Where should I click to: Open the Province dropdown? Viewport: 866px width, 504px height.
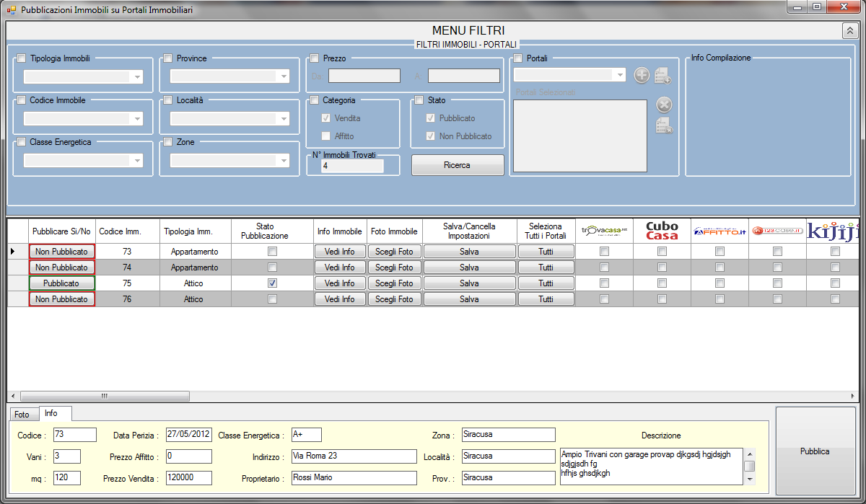click(284, 77)
